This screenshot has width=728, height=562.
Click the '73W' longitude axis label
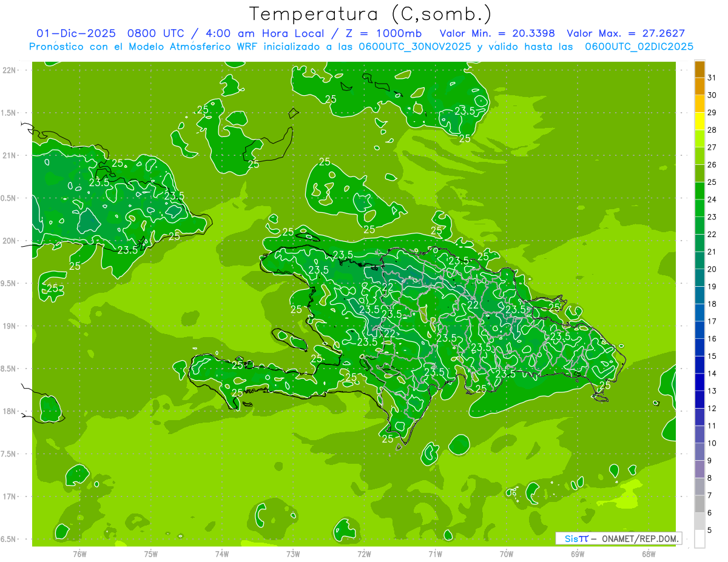(293, 554)
